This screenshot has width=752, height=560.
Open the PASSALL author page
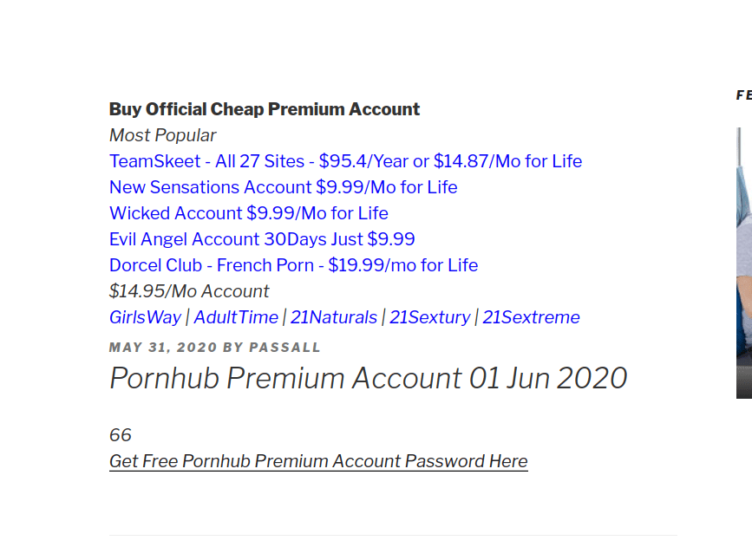tap(284, 347)
